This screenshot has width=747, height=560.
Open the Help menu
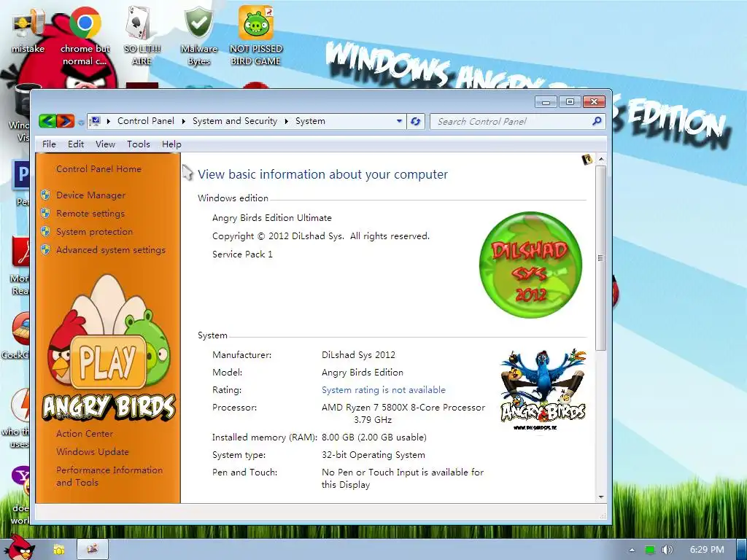tap(171, 144)
